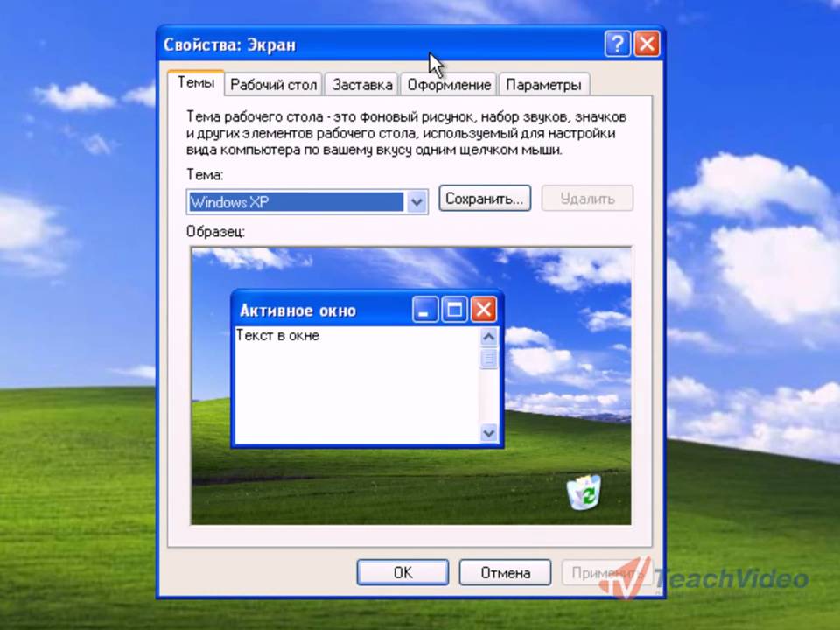
Task: Click the text 'Текст в окне'
Action: click(277, 335)
